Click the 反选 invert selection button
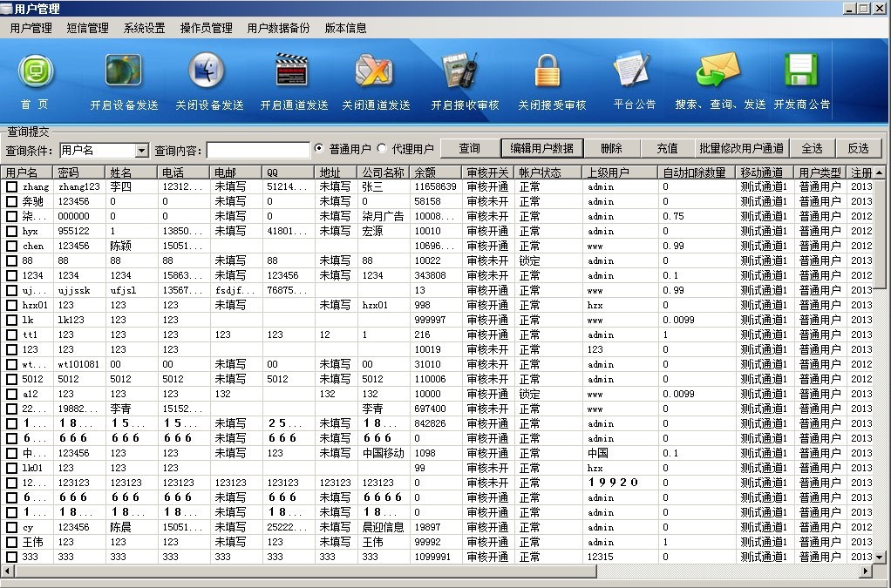891x588 pixels. (x=860, y=147)
